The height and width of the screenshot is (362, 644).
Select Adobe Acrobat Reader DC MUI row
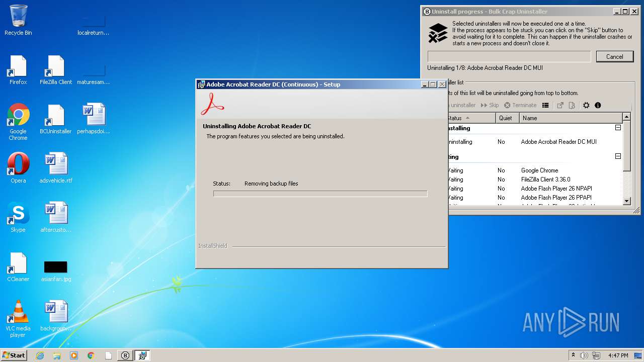pyautogui.click(x=535, y=142)
